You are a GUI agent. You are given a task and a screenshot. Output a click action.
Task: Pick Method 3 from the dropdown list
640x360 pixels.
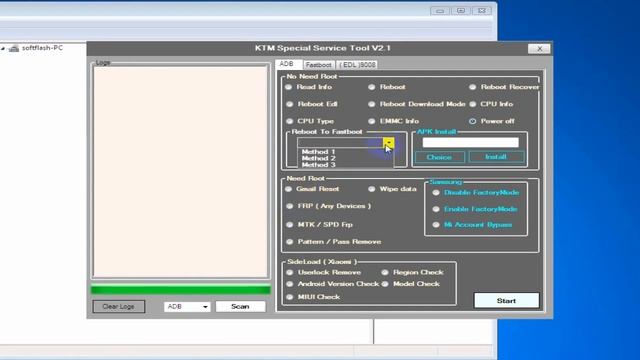tap(318, 164)
